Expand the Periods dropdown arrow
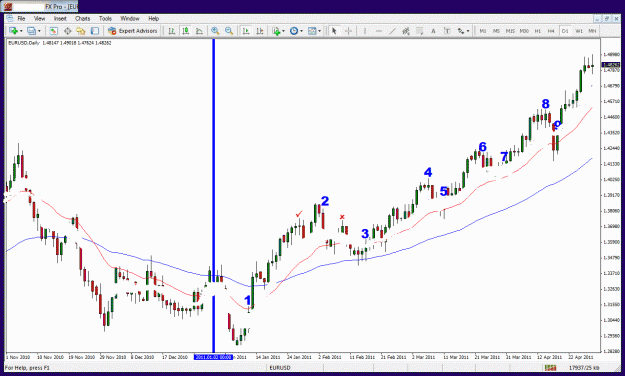Screen dimensions: 625x376 point(301,31)
